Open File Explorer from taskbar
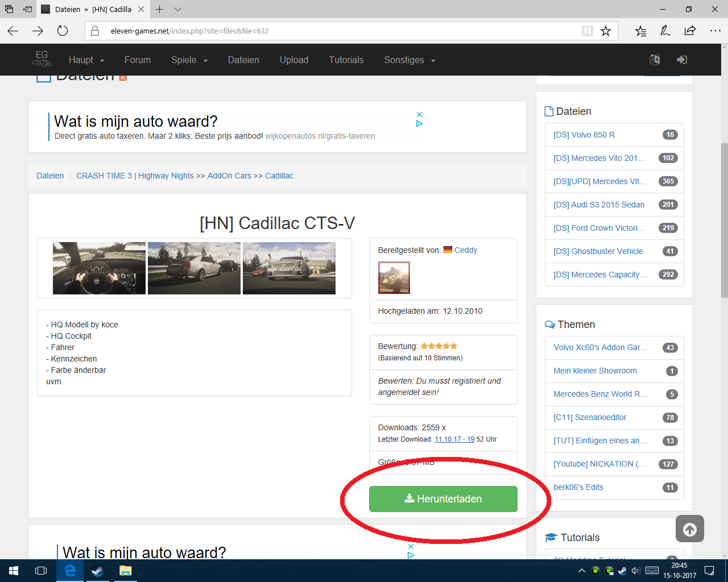The height and width of the screenshot is (582, 728). pos(125,571)
